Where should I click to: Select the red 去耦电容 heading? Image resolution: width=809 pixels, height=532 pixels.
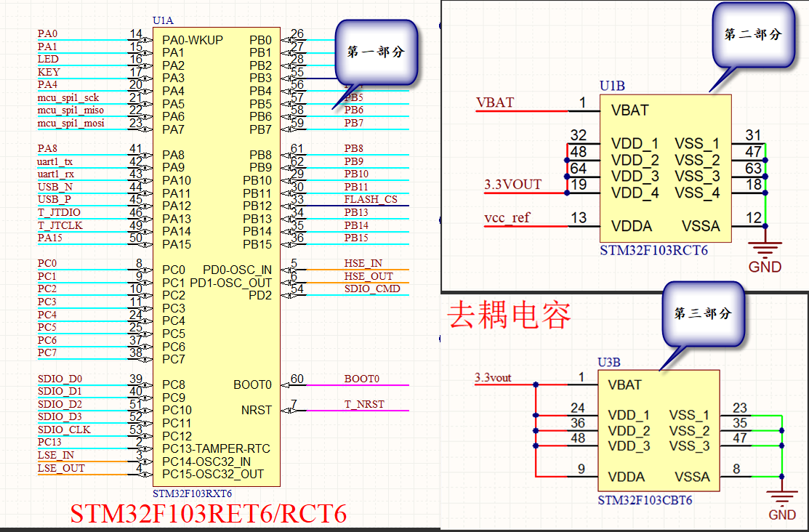pos(509,315)
